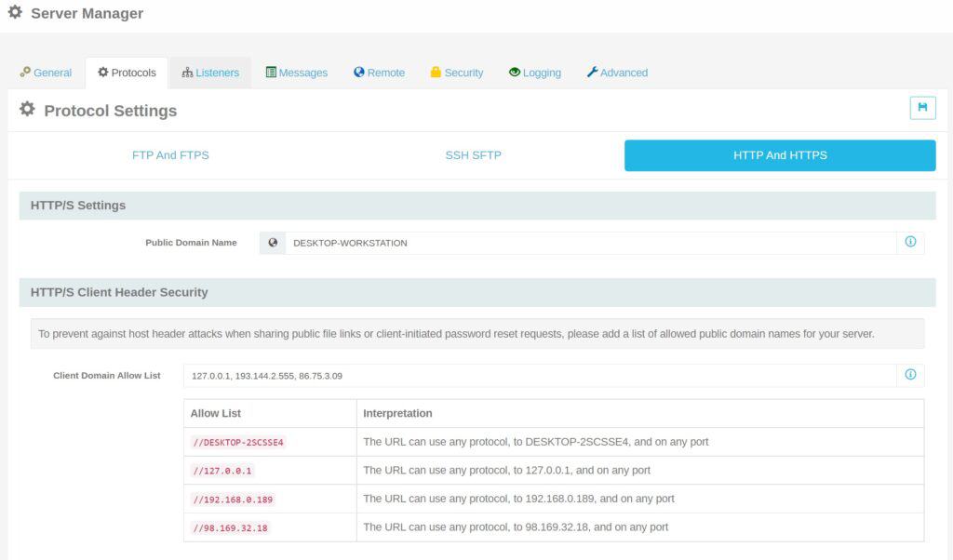Open the General tab
953x560 pixels.
point(46,73)
